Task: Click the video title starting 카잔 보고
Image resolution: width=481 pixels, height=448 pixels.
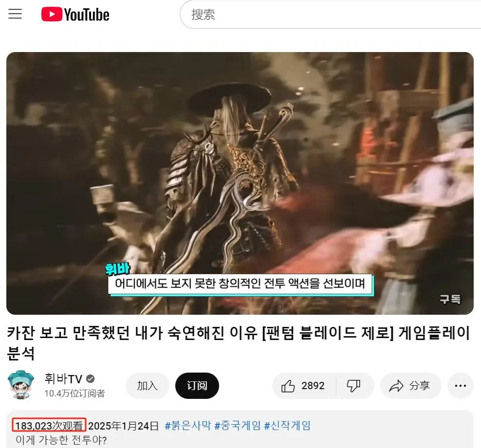Action: coord(238,343)
